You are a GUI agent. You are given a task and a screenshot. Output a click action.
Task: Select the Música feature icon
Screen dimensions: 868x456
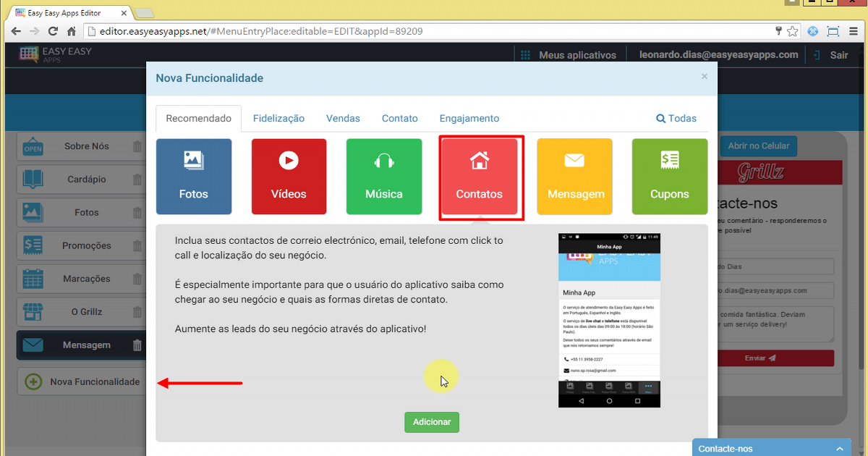click(383, 176)
